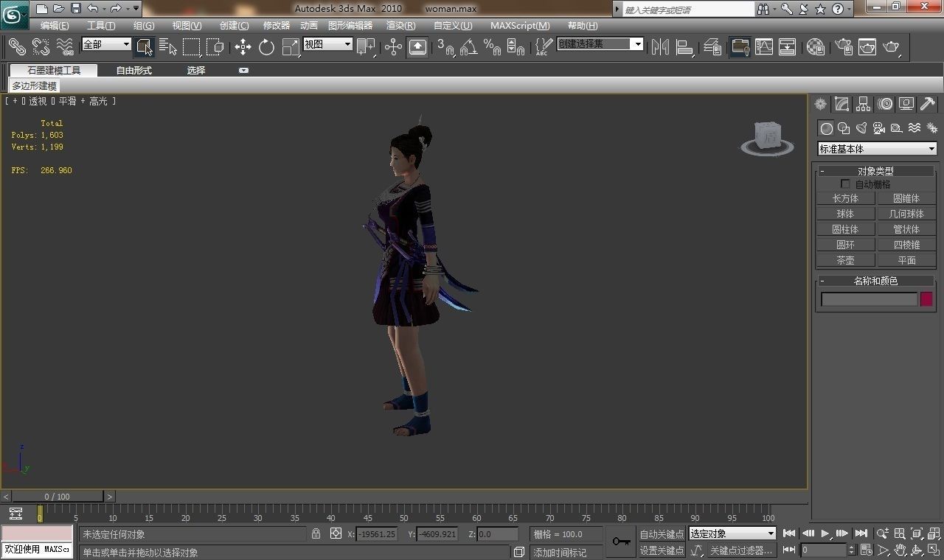Image resolution: width=944 pixels, height=560 pixels.
Task: Toggle the Percent Snap button
Action: 492,47
